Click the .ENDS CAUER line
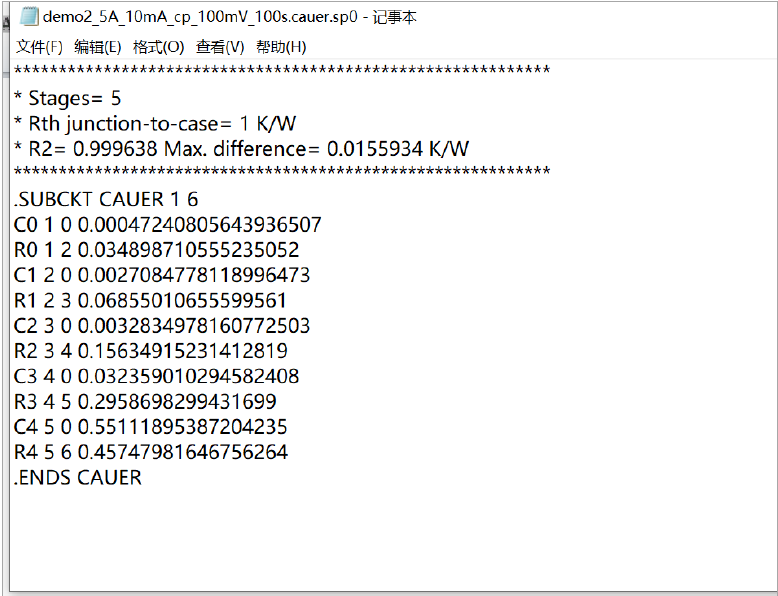Viewport: 778px width, 596px height. (78, 478)
